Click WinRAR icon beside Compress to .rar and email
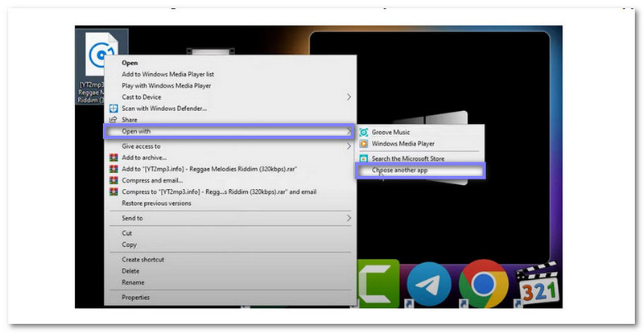644x333 pixels. 114,191
